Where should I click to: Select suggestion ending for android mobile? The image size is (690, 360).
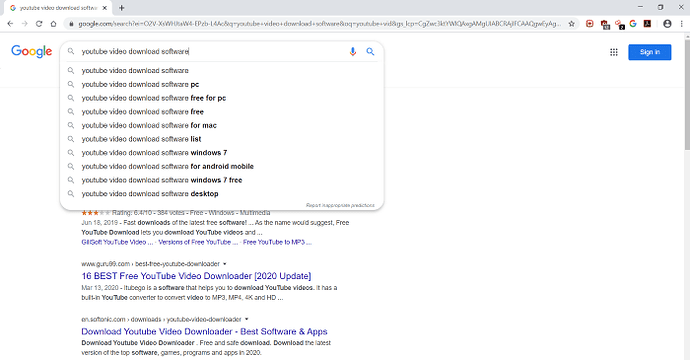222,166
